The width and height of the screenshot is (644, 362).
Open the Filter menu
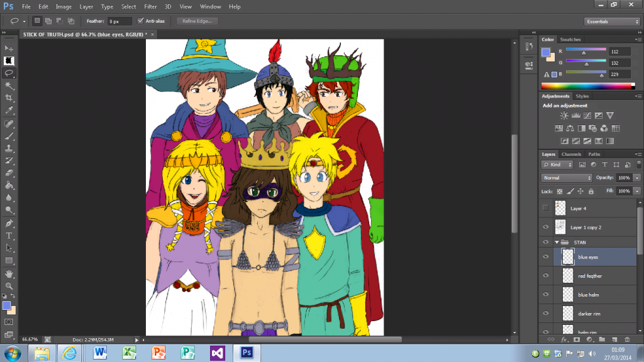150,6
